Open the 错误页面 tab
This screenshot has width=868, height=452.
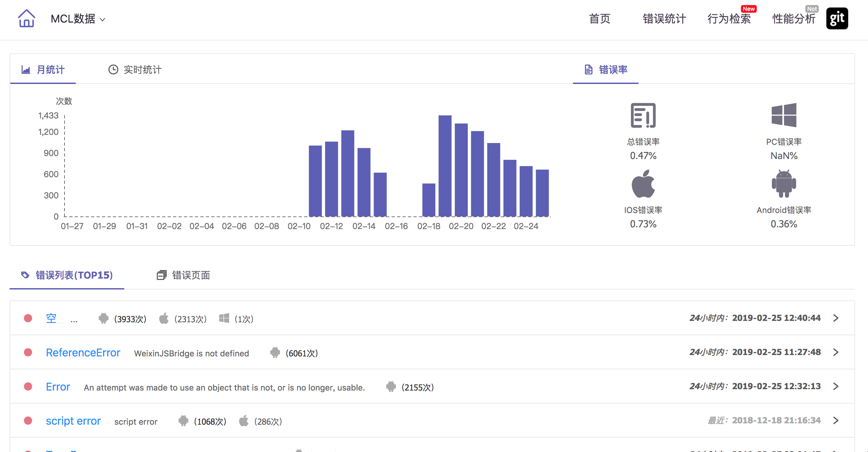point(191,275)
